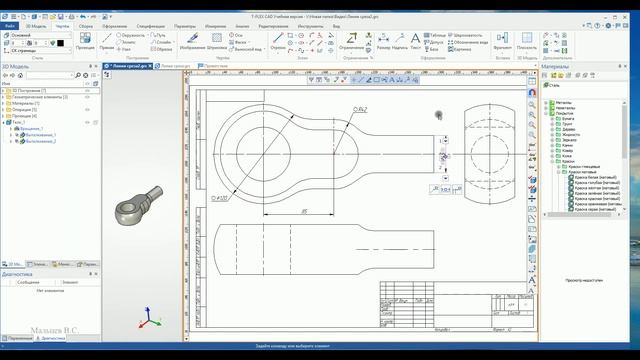The width and height of the screenshot is (640, 360).
Task: Select the Прямая line construction tool
Action: pos(107,41)
